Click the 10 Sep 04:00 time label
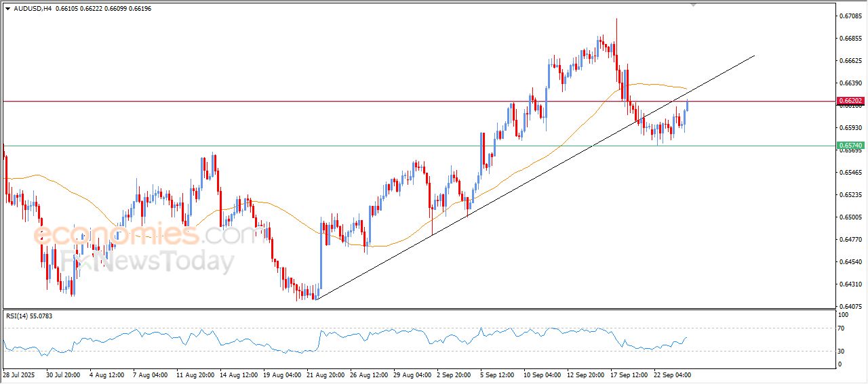Viewport: 868px width, 384px height. 542,375
